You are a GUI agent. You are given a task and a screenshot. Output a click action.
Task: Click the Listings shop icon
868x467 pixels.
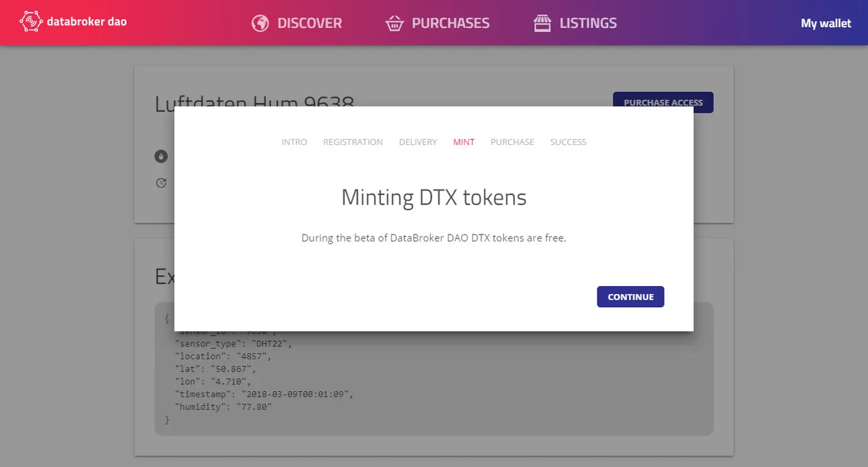tap(542, 24)
